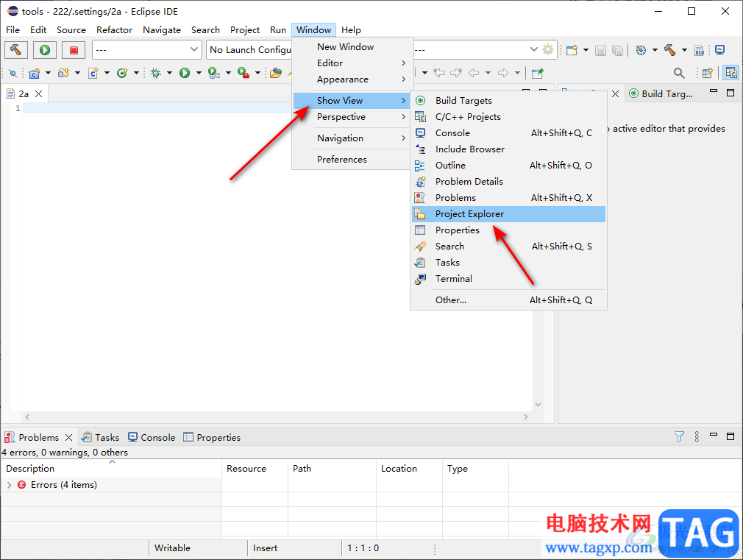Open the launch target dropdown arrow

(x=534, y=49)
